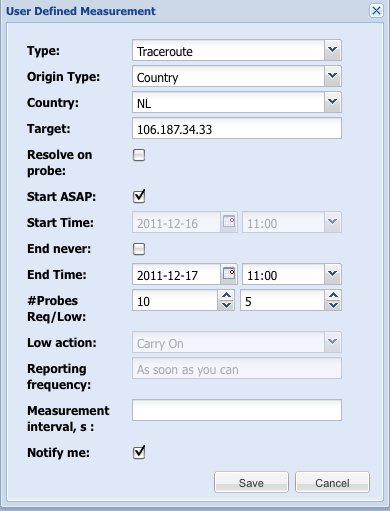The width and height of the screenshot is (390, 511).
Task: Increase the low probes threshold
Action: coord(333,295)
